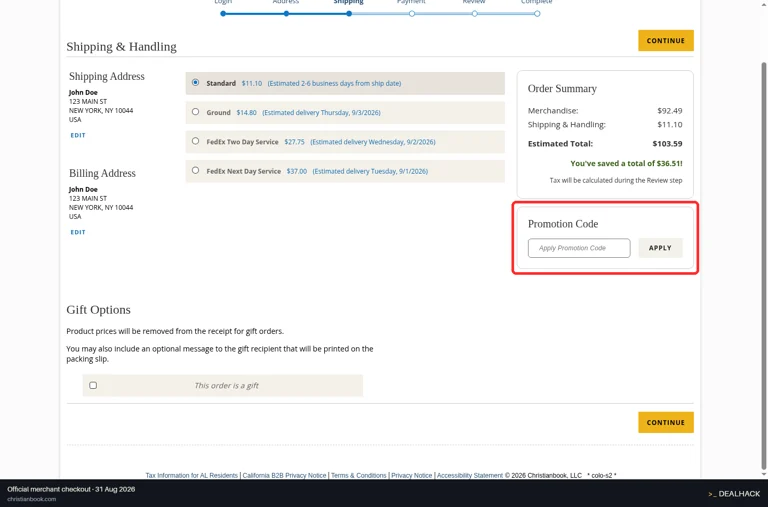Go to the Address progress step dot

286,14
